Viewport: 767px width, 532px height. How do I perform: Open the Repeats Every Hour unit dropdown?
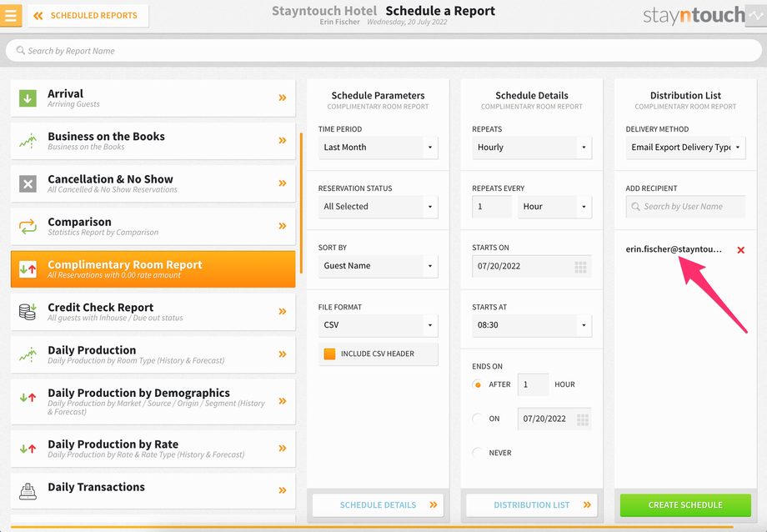[x=554, y=207]
